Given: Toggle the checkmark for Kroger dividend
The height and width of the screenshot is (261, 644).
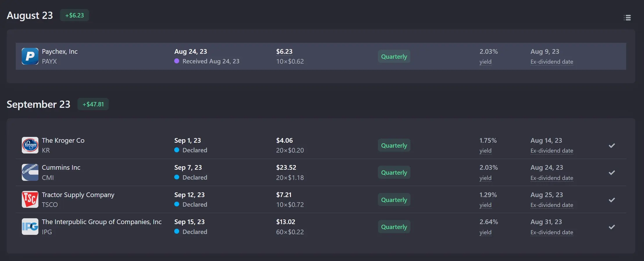Looking at the screenshot, I should (x=612, y=145).
